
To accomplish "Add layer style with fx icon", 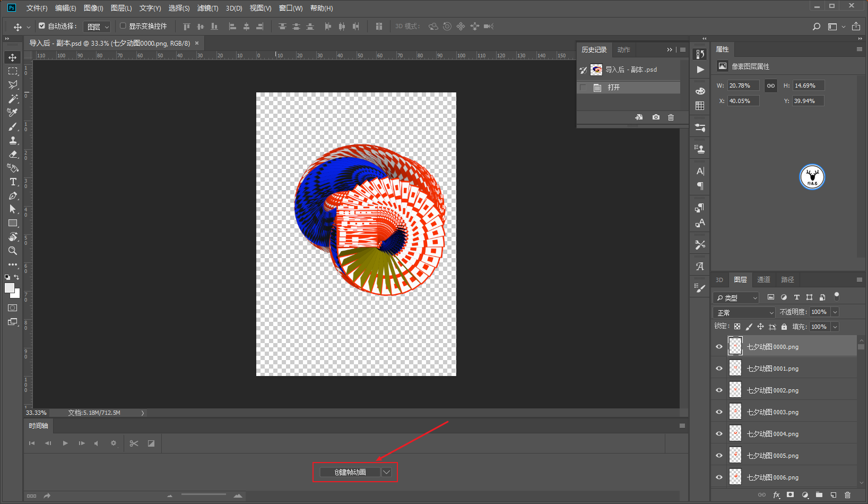I will point(776,495).
